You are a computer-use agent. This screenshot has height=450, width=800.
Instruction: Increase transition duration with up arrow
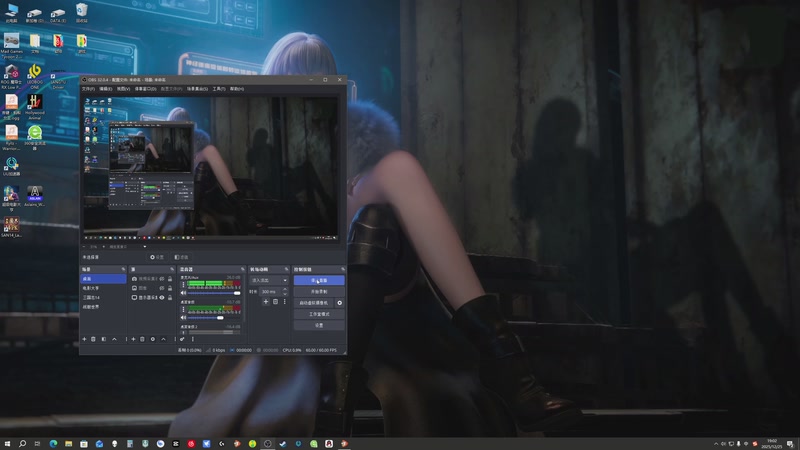click(285, 290)
